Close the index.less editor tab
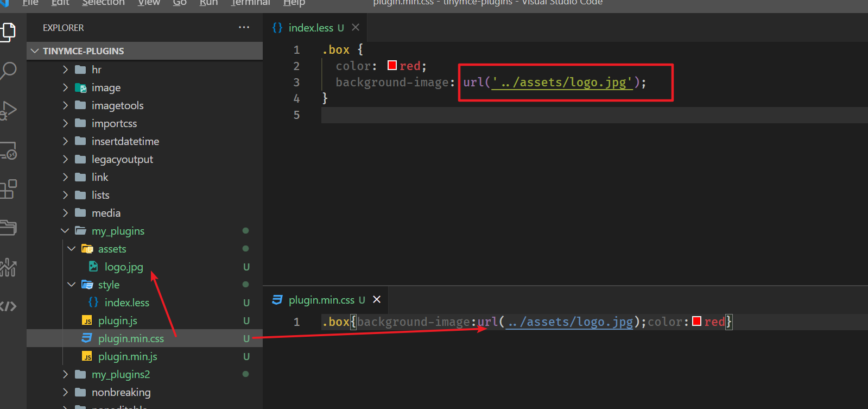This screenshot has height=409, width=868. tap(356, 27)
